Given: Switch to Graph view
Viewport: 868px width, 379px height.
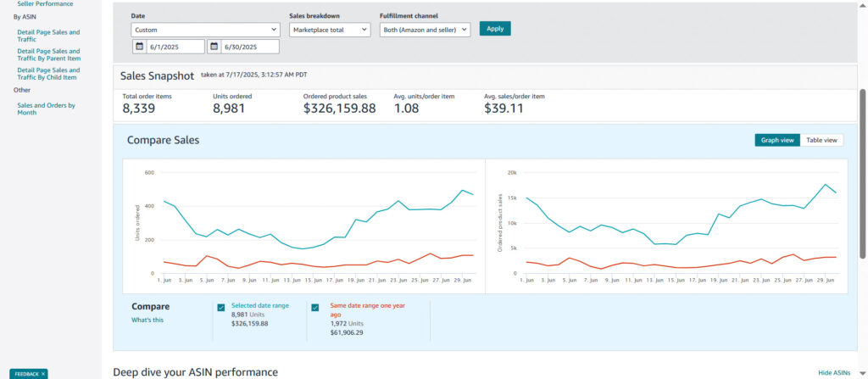Looking at the screenshot, I should (776, 140).
